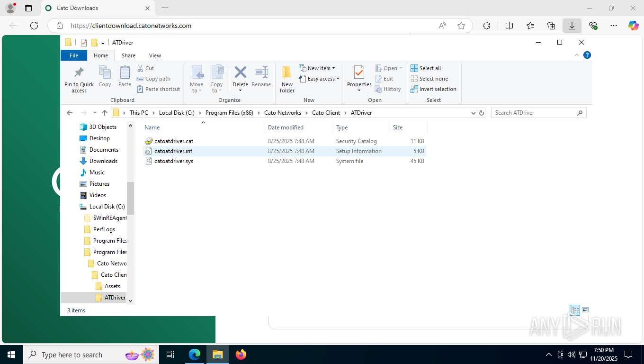Refresh the ATDriver folder view
The height and width of the screenshot is (364, 644).
pyautogui.click(x=482, y=113)
